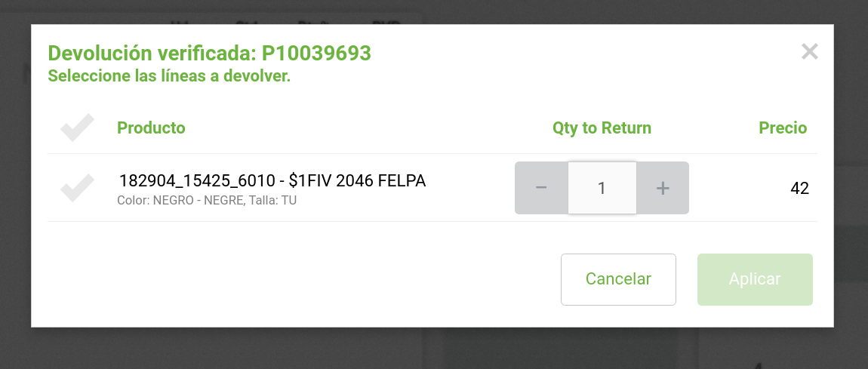Image resolution: width=868 pixels, height=369 pixels.
Task: Apply the return with the Aplicar button
Action: (x=755, y=279)
